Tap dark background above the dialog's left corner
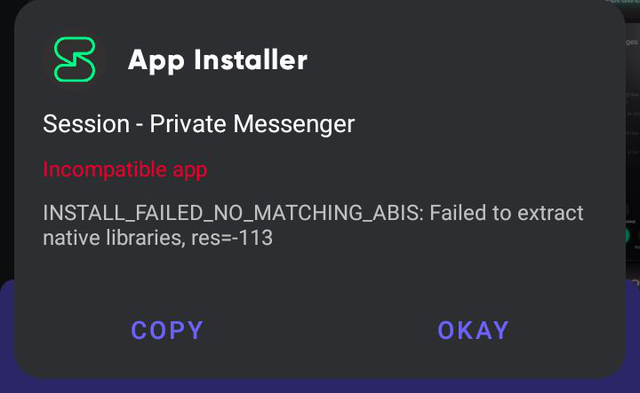 coord(7,7)
